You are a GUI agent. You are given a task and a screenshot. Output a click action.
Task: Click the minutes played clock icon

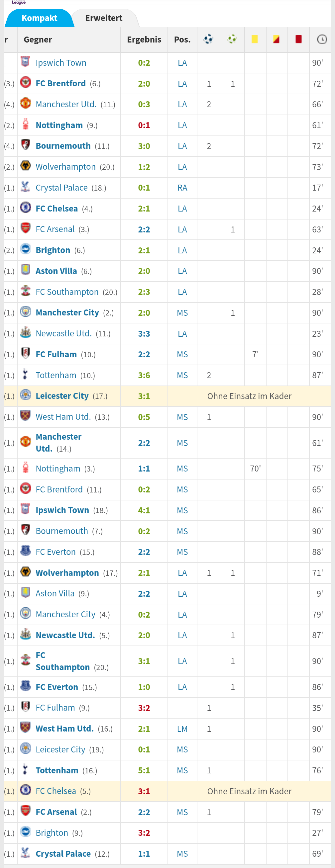point(322,40)
